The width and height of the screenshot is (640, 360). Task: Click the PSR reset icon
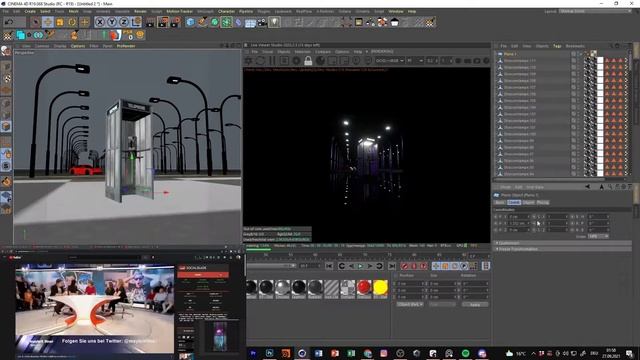(x=128, y=35)
